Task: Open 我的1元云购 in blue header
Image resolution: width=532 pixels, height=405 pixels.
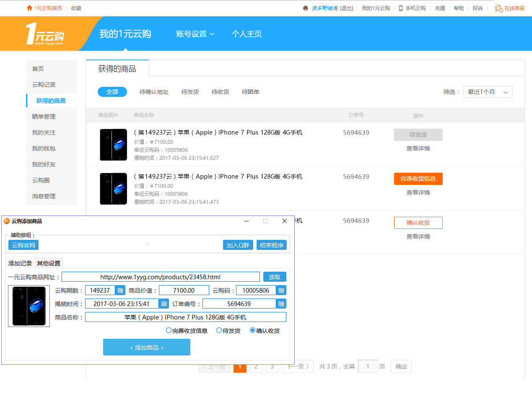Action: pyautogui.click(x=125, y=34)
